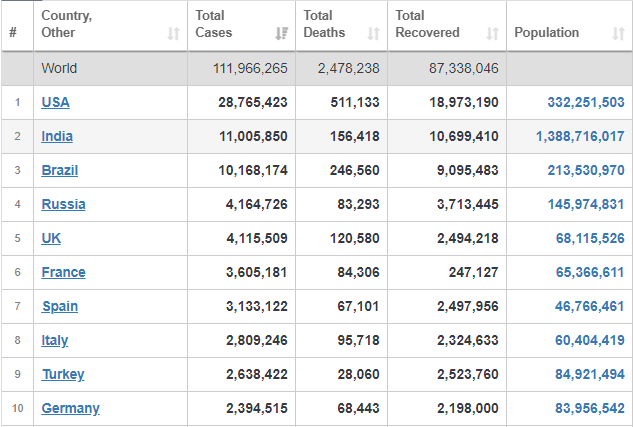Open the India country link
Screen dimensions: 633x427
(x=57, y=136)
